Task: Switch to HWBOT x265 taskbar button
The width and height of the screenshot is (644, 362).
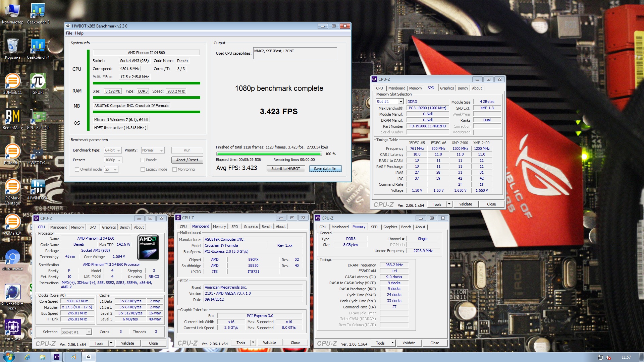Action: coord(89,357)
